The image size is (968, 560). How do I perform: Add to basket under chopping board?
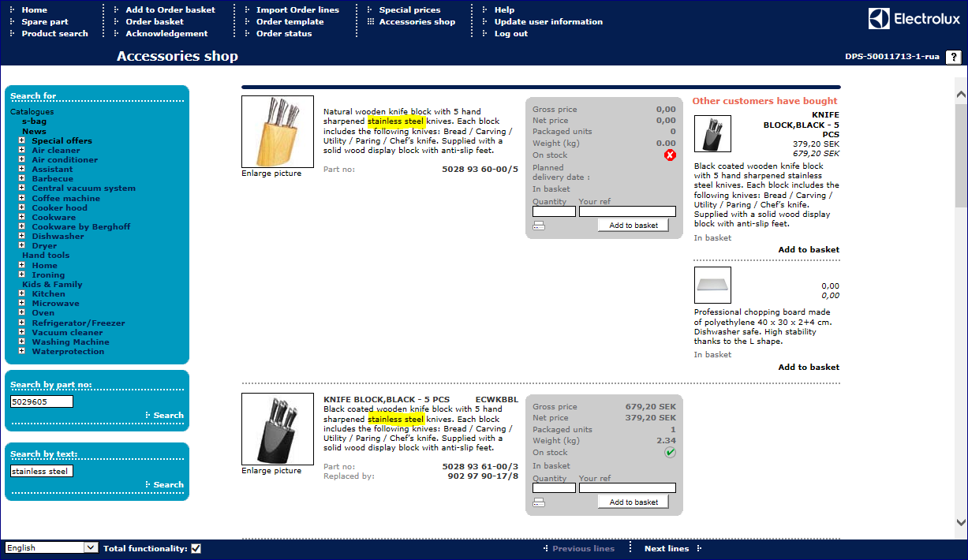coord(809,367)
